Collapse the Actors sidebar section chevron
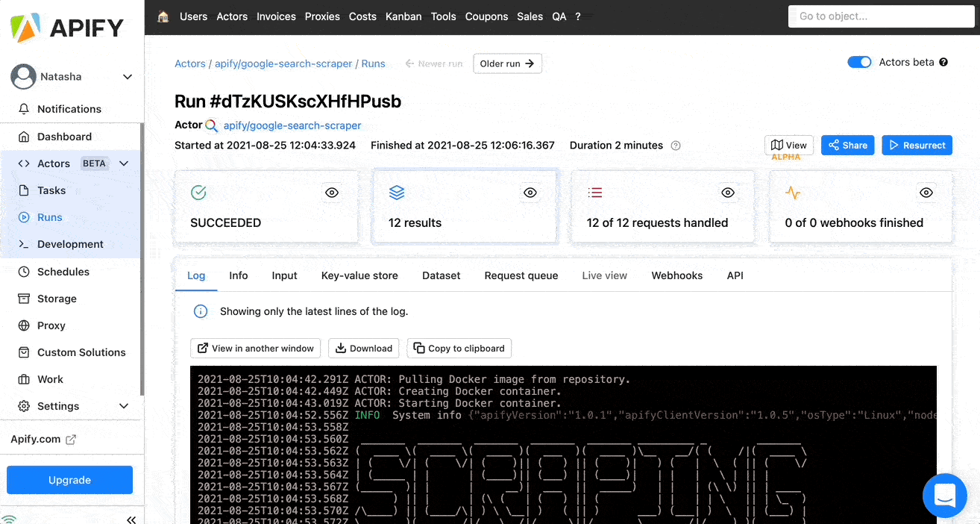The width and height of the screenshot is (980, 524). point(124,163)
